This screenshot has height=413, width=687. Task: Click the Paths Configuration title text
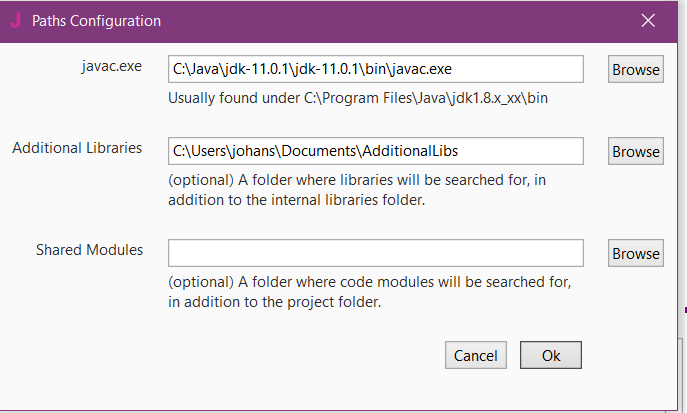click(x=96, y=21)
